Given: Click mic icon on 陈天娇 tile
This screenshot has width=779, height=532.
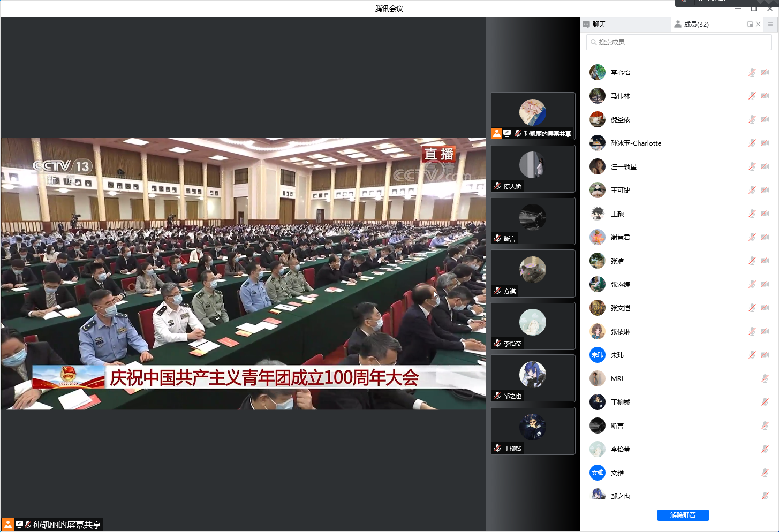Looking at the screenshot, I should point(497,186).
